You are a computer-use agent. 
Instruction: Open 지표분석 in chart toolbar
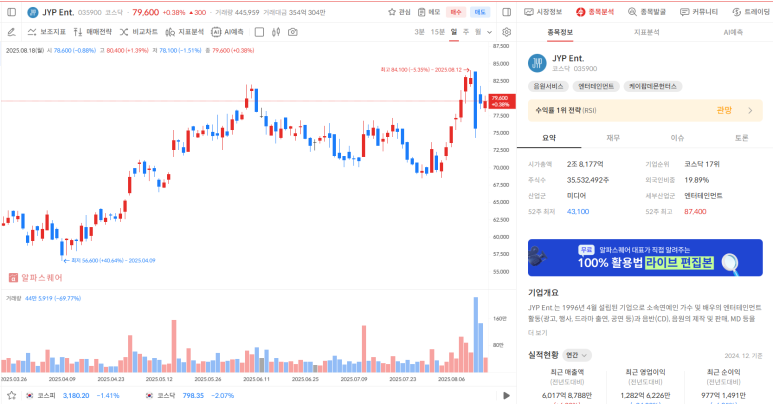coord(184,32)
